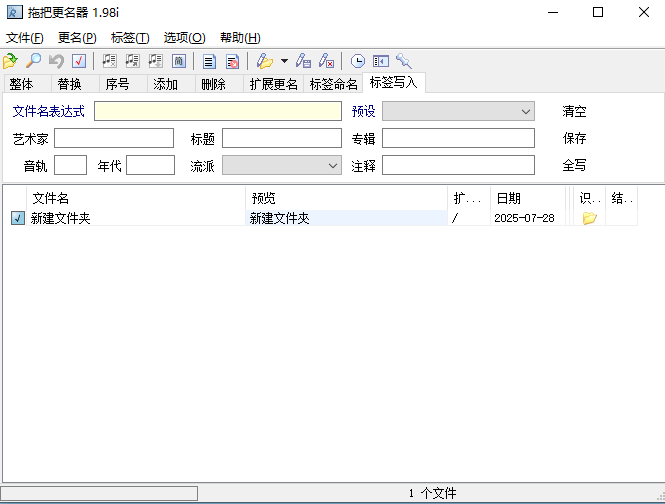The height and width of the screenshot is (504, 665).
Task: Click the side panel toggle icon
Action: pyautogui.click(x=380, y=61)
